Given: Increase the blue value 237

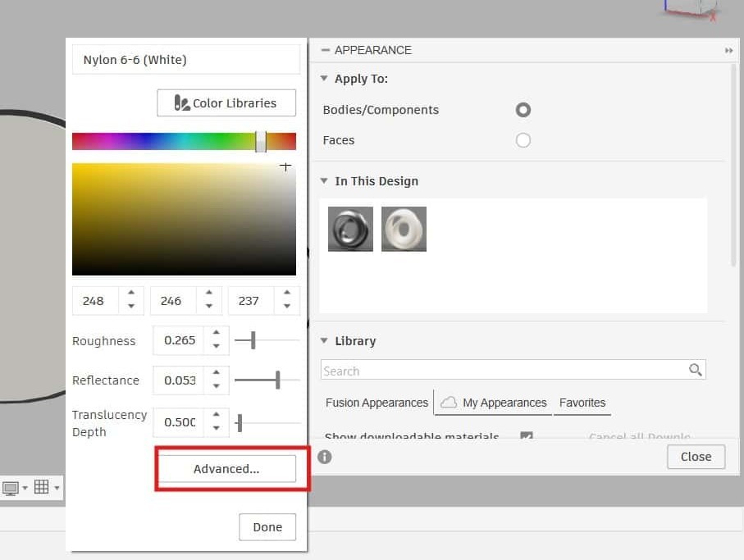Looking at the screenshot, I should point(286,293).
